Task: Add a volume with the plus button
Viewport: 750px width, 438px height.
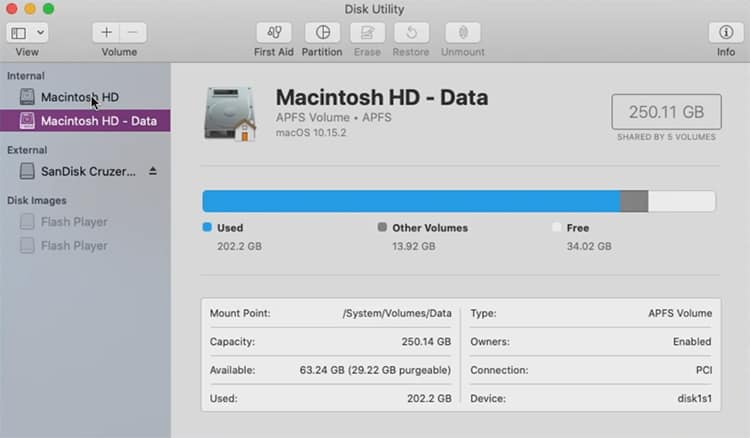Action: coord(106,33)
